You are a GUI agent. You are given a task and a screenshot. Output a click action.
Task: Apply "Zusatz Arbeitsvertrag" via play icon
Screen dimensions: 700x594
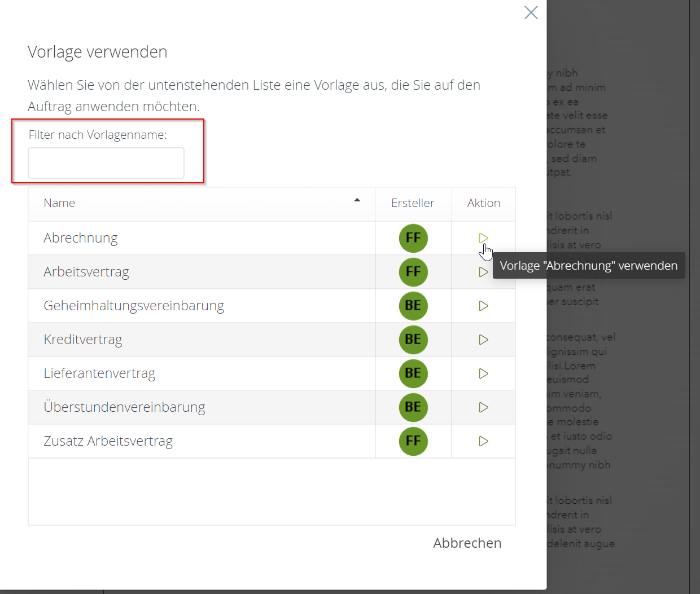(483, 441)
